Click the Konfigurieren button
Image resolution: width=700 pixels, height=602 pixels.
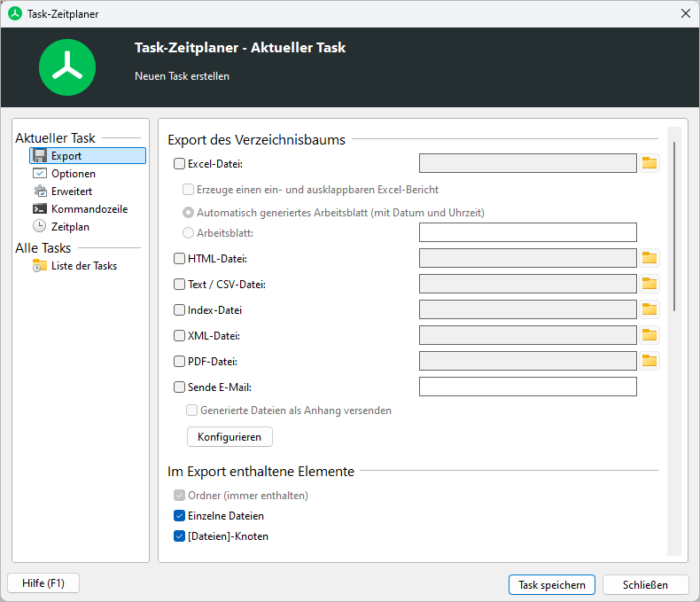pos(229,437)
